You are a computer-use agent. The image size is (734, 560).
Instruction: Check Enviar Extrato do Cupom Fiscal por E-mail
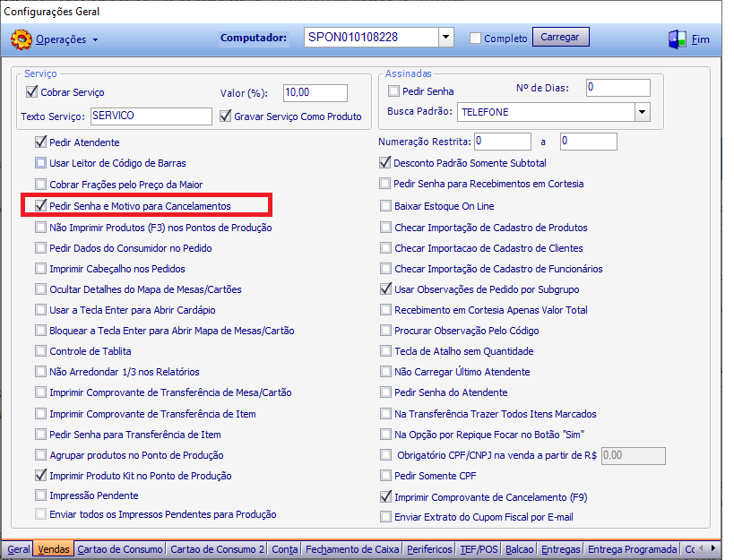[385, 516]
